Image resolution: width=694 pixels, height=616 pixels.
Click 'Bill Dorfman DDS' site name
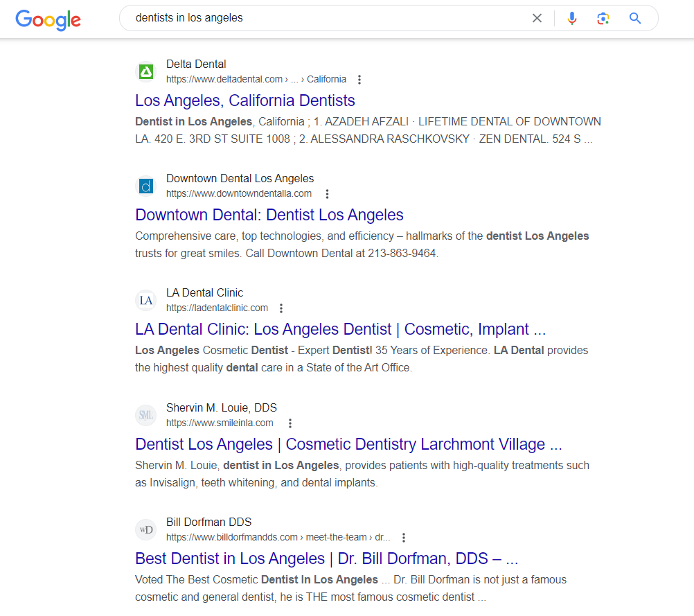click(x=209, y=522)
